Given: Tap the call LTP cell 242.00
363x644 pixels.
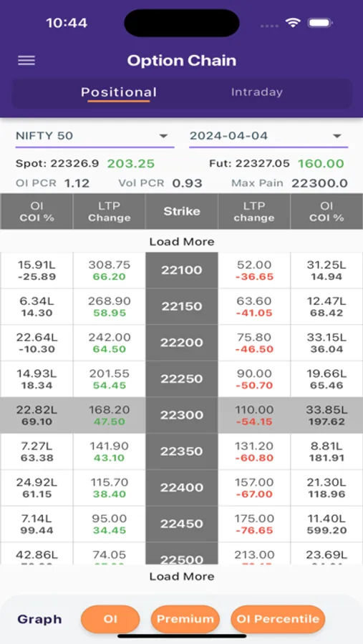Looking at the screenshot, I should pos(109,343).
